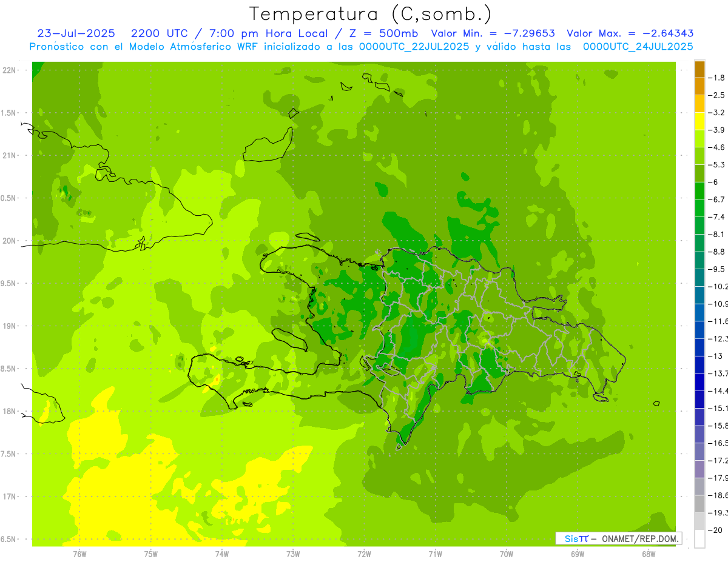Click the '-8.8' color scale label
This screenshot has width=728, height=562.
(716, 252)
